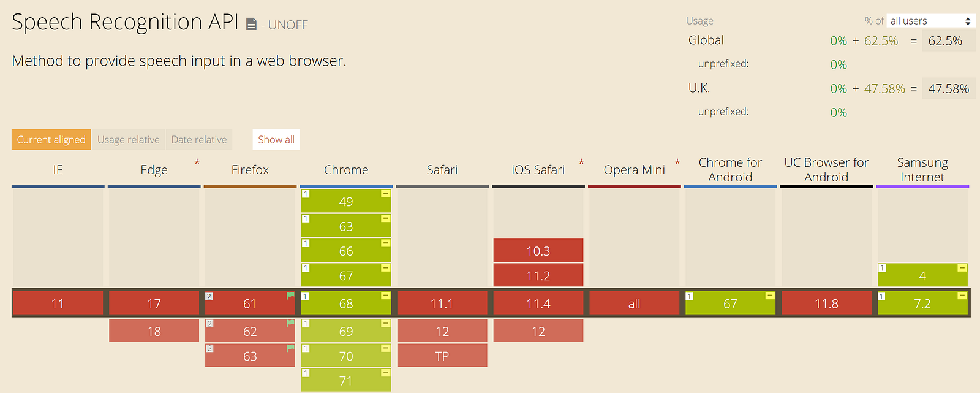The height and width of the screenshot is (393, 980).
Task: Open note 1 badge on Chrome for Android 67
Action: tap(690, 297)
